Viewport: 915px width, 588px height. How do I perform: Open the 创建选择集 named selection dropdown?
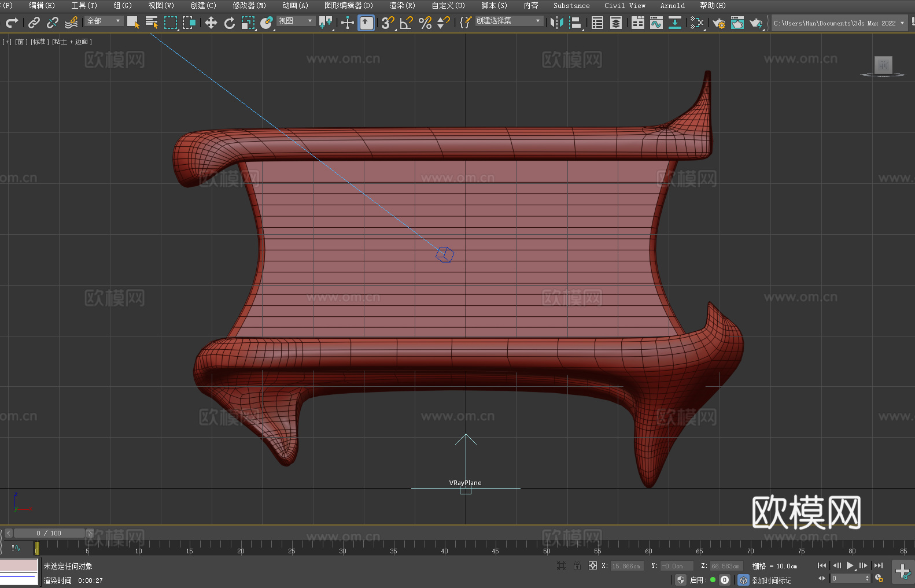[x=509, y=21]
